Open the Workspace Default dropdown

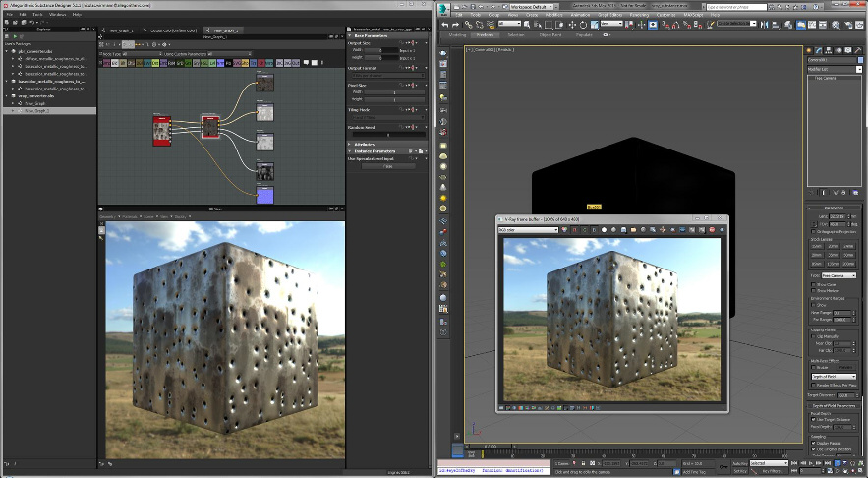click(x=532, y=7)
